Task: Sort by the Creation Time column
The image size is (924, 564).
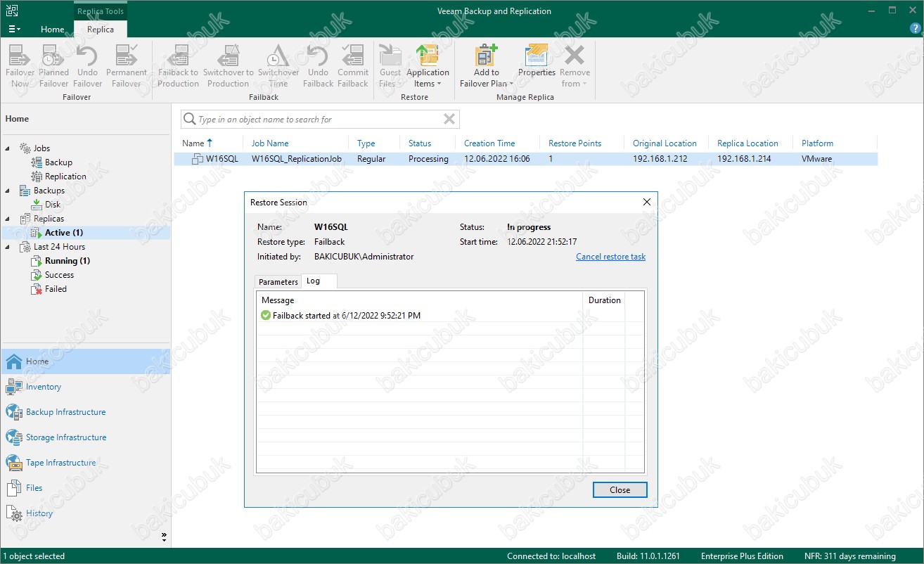Action: [x=489, y=143]
